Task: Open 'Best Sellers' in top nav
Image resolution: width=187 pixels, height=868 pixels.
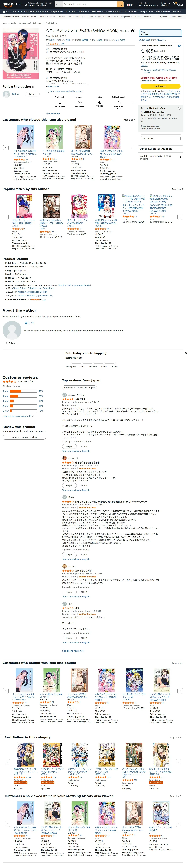Action: [x=97, y=11]
